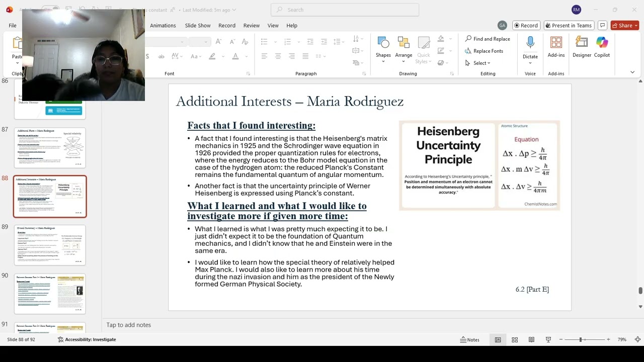Apply bullet list formatting
This screenshot has height=362, width=644.
click(264, 42)
